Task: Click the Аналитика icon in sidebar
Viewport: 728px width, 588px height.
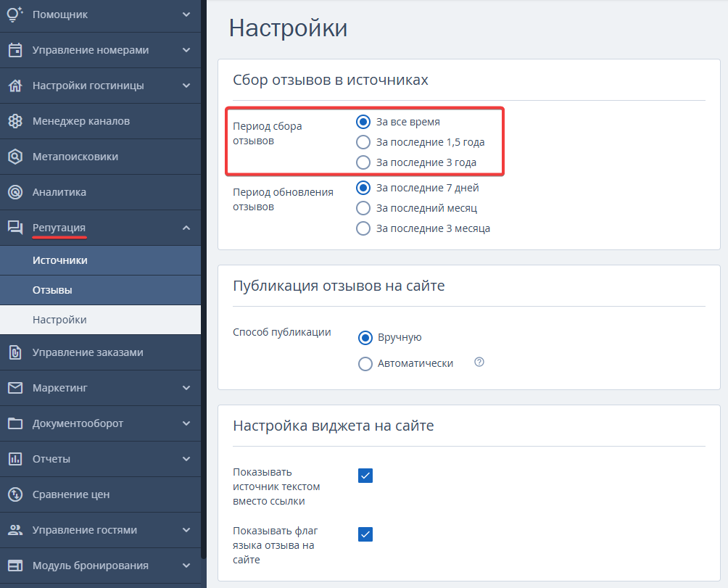Action: click(15, 192)
